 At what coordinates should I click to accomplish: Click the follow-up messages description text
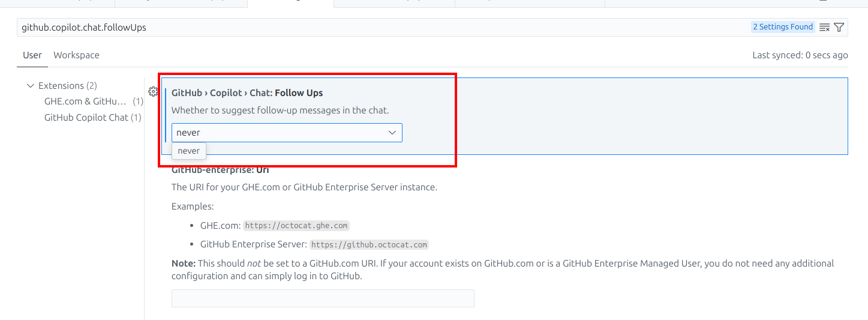pos(280,110)
